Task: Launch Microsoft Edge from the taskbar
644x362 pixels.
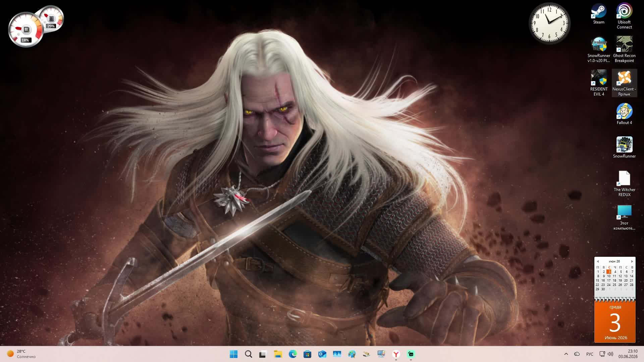Action: pos(292,354)
